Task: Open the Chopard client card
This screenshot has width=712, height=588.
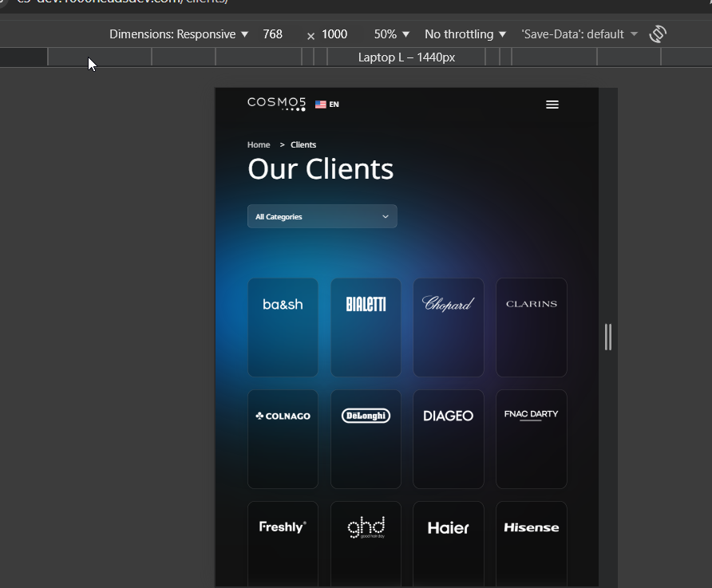Action: (x=449, y=328)
